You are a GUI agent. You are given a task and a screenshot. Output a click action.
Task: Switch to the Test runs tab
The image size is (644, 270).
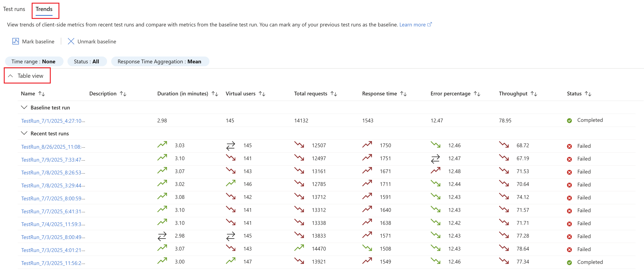[14, 9]
